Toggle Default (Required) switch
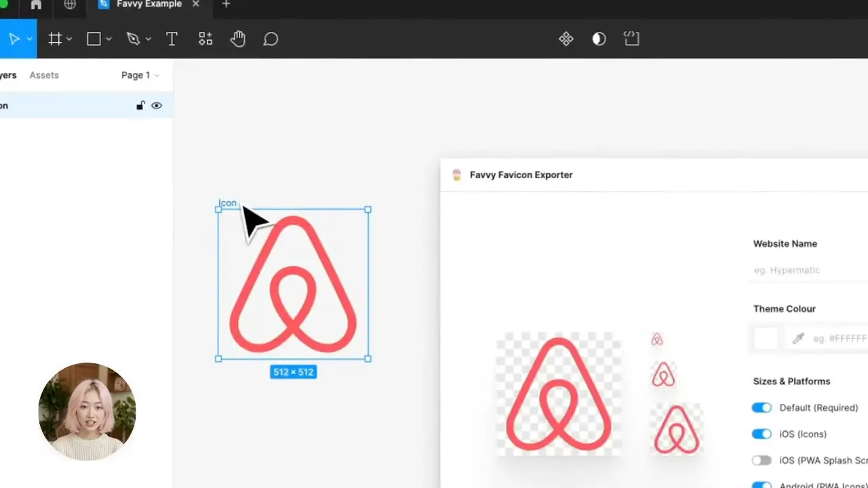This screenshot has height=488, width=868. pos(762,407)
